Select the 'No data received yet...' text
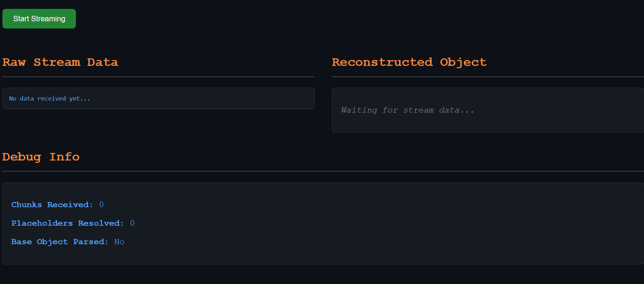This screenshot has height=284, width=644. coord(50,99)
